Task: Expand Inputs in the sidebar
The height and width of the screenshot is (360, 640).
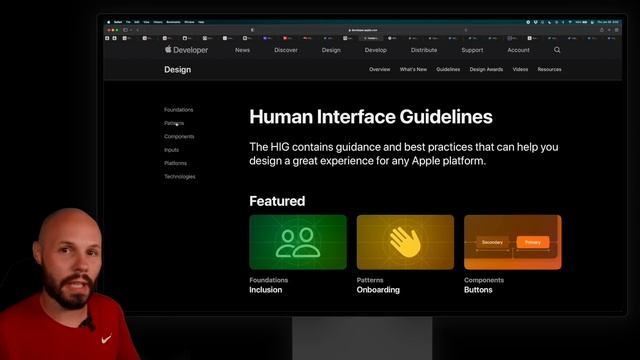Action: 171,150
